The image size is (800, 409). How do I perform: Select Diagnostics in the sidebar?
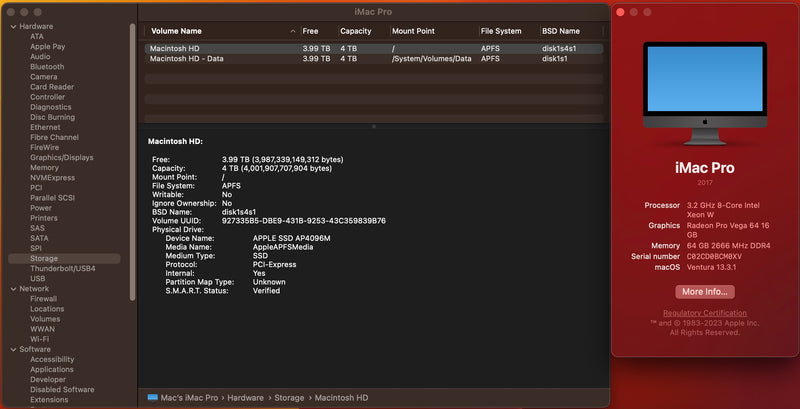(51, 107)
